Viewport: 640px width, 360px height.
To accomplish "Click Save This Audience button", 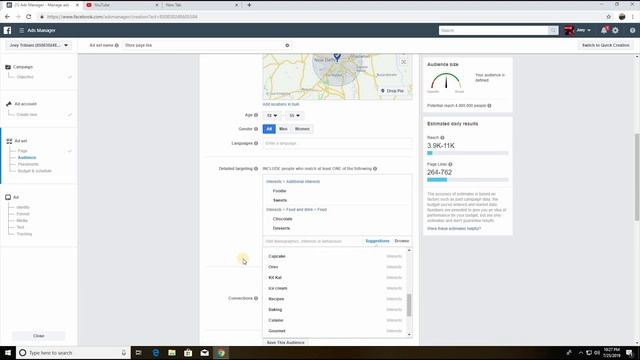I will click(x=285, y=342).
